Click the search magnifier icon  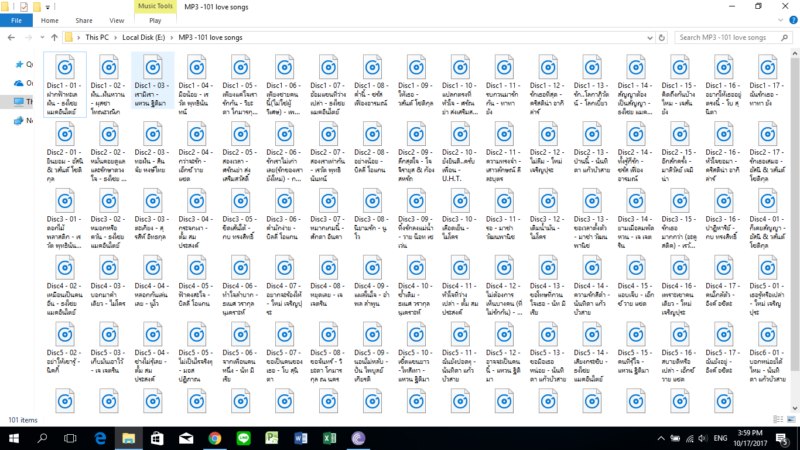point(785,37)
